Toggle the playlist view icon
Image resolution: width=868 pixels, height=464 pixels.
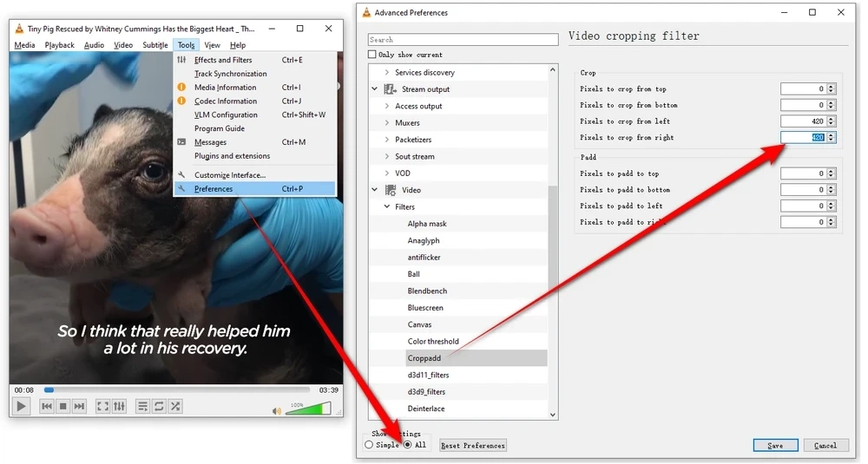[x=142, y=407]
